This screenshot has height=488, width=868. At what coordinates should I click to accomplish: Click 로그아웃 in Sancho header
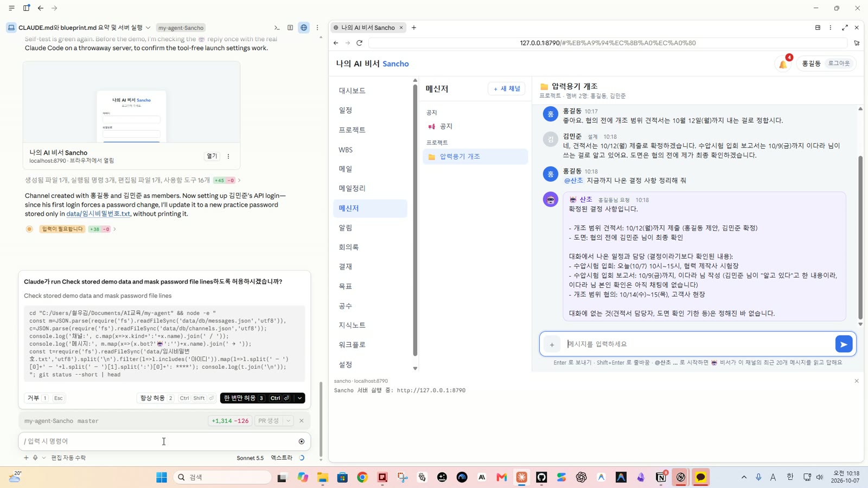coord(839,63)
